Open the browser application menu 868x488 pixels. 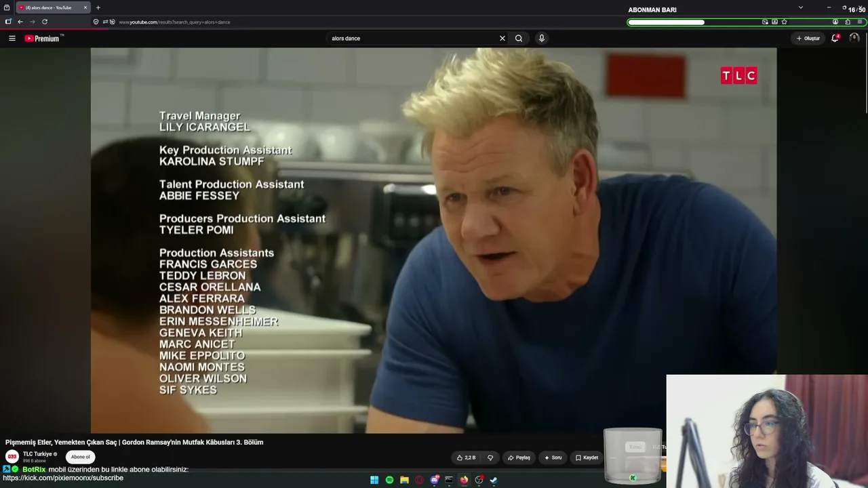pyautogui.click(x=860, y=22)
